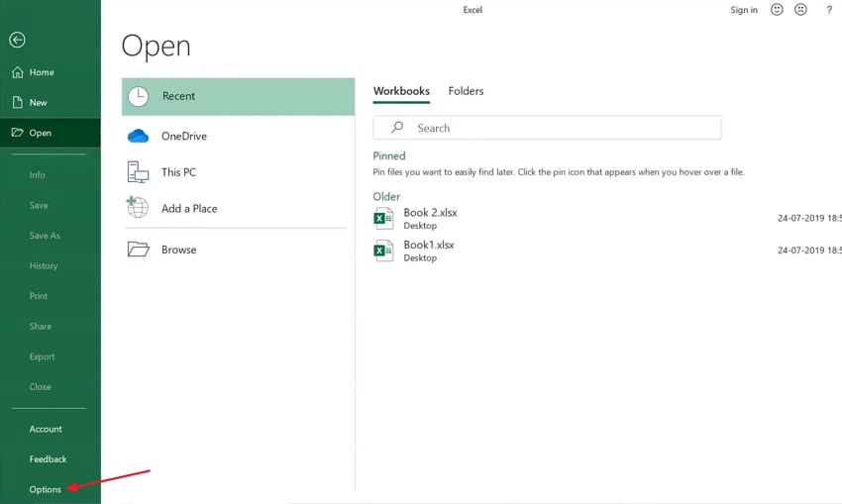Click the Desktop path under Book1.xlsx
This screenshot has height=504, width=842.
tap(420, 258)
